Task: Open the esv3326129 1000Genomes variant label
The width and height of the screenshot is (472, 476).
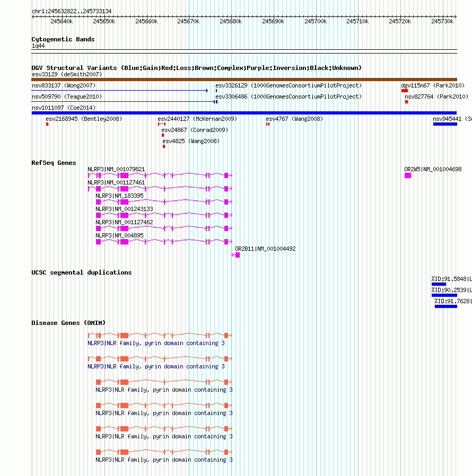Action: [289, 86]
